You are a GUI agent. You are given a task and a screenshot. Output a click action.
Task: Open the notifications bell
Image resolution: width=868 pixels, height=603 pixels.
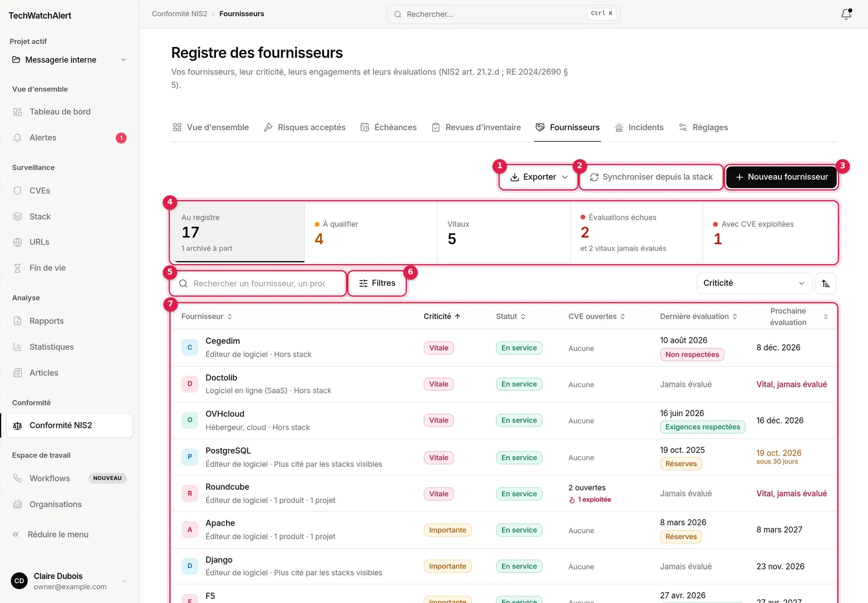(x=846, y=14)
